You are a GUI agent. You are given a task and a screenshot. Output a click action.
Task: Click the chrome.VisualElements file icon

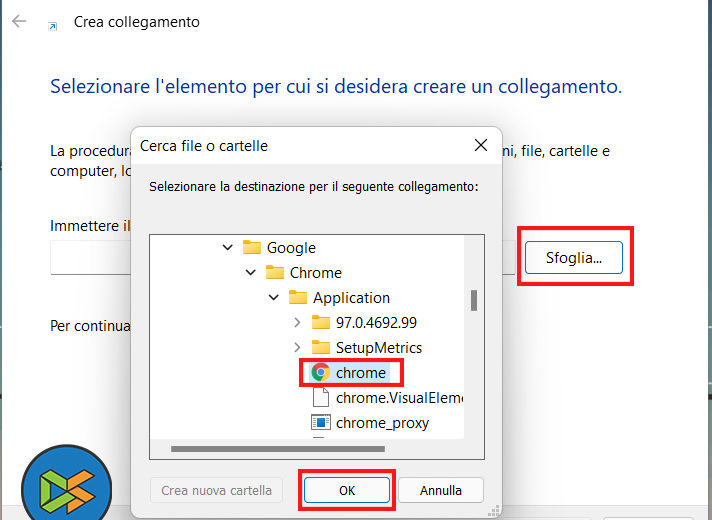click(x=321, y=398)
